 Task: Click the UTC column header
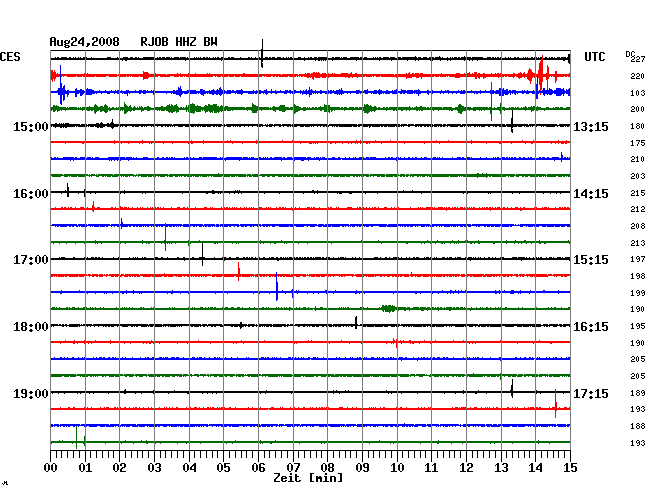click(x=594, y=57)
